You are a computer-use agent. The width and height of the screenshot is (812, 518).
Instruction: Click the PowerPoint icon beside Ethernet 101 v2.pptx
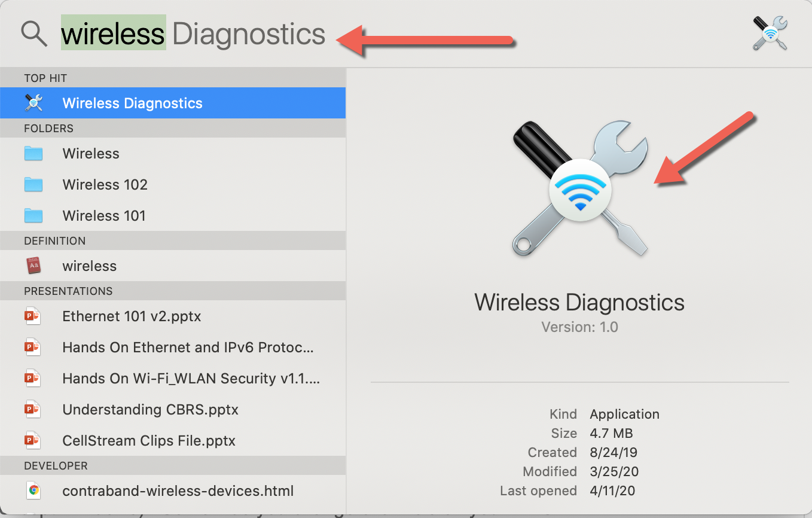33,316
